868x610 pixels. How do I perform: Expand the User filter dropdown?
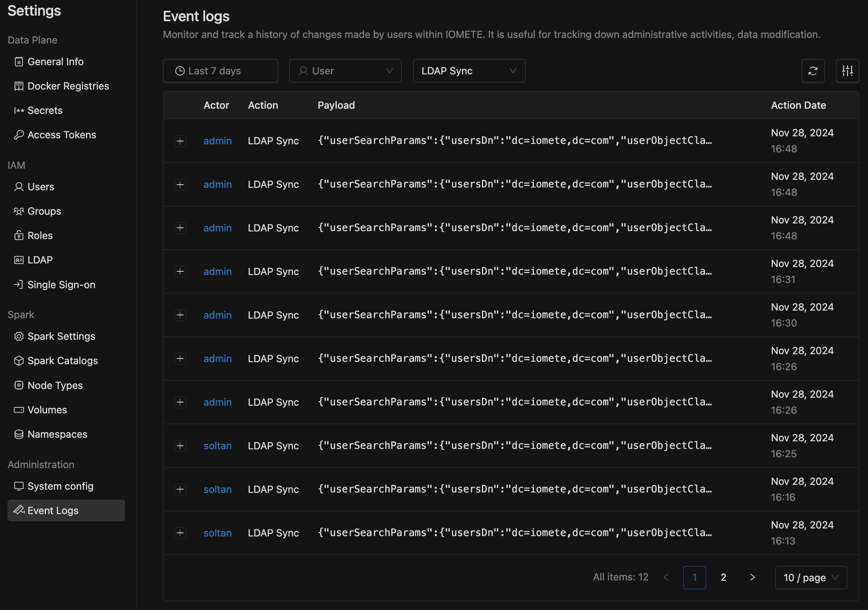[x=346, y=70]
